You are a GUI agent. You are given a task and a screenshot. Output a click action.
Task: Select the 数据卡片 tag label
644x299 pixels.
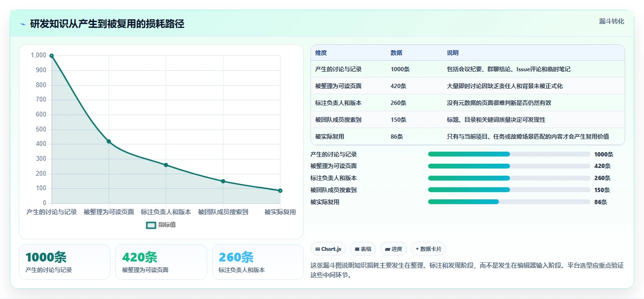[x=430, y=249]
